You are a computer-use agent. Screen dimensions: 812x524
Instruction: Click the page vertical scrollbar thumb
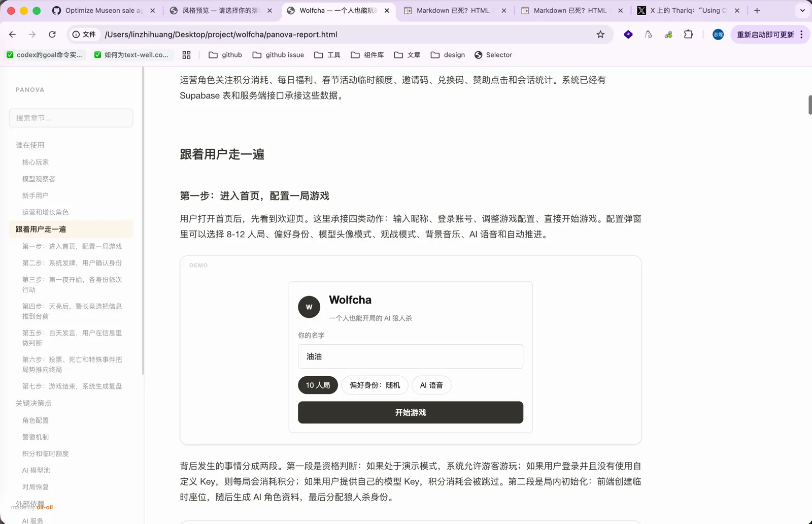pyautogui.click(x=810, y=105)
